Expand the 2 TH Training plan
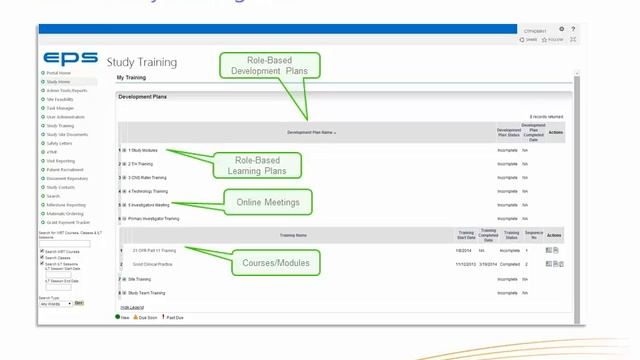The height and width of the screenshot is (360, 640). [x=124, y=164]
